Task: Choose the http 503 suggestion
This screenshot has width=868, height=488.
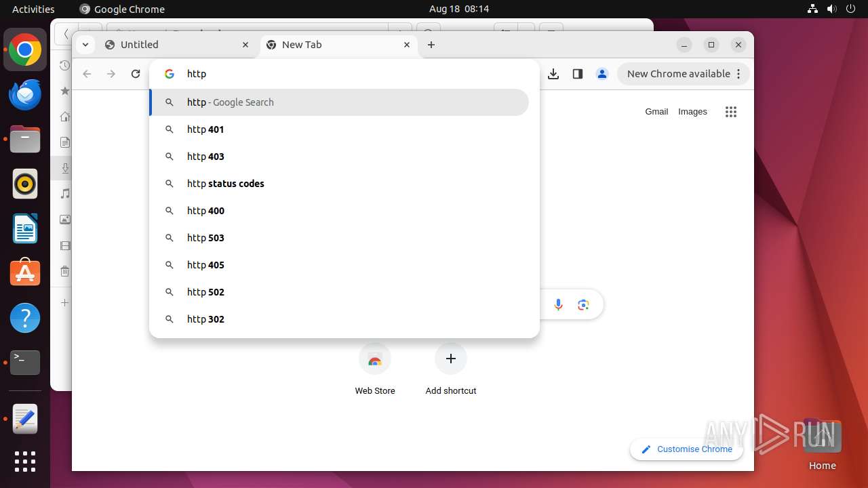Action: [x=339, y=238]
